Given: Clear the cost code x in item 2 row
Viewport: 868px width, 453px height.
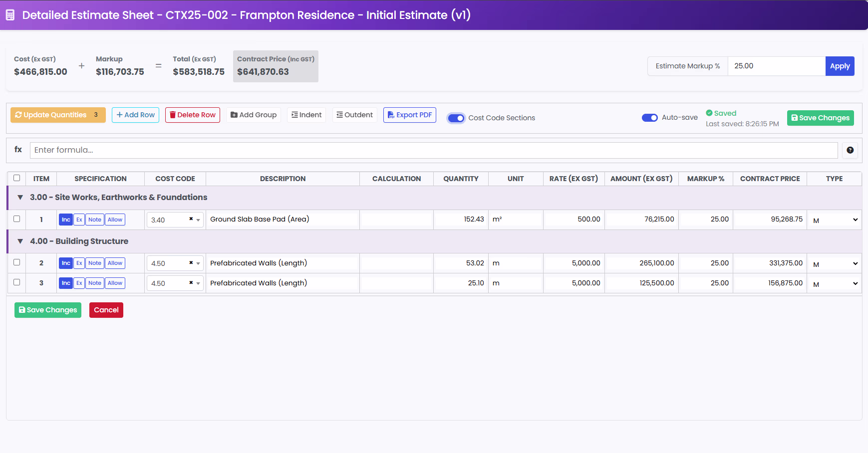Looking at the screenshot, I should pos(191,262).
